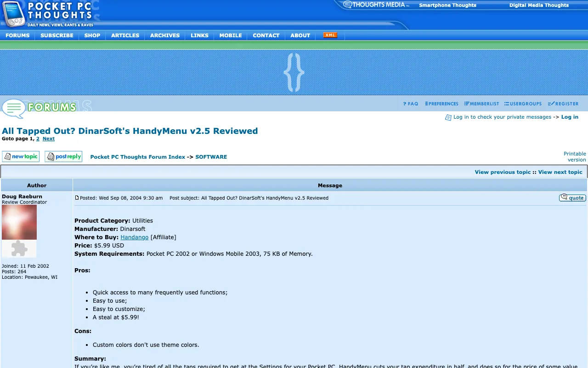Screen dimensions: 588x368
Task: Open the LINKS nav item
Action: point(200,35)
